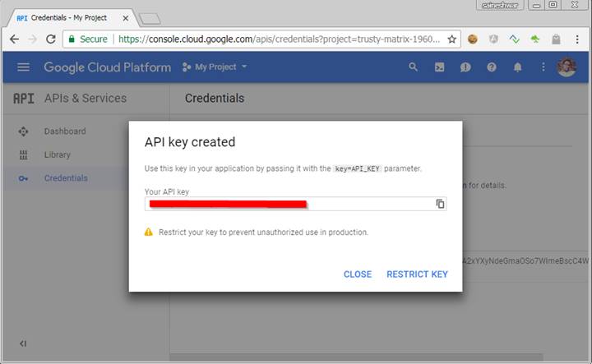Viewport: 592px width, 364px height.
Task: Go back with browser back arrow
Action: click(x=14, y=39)
